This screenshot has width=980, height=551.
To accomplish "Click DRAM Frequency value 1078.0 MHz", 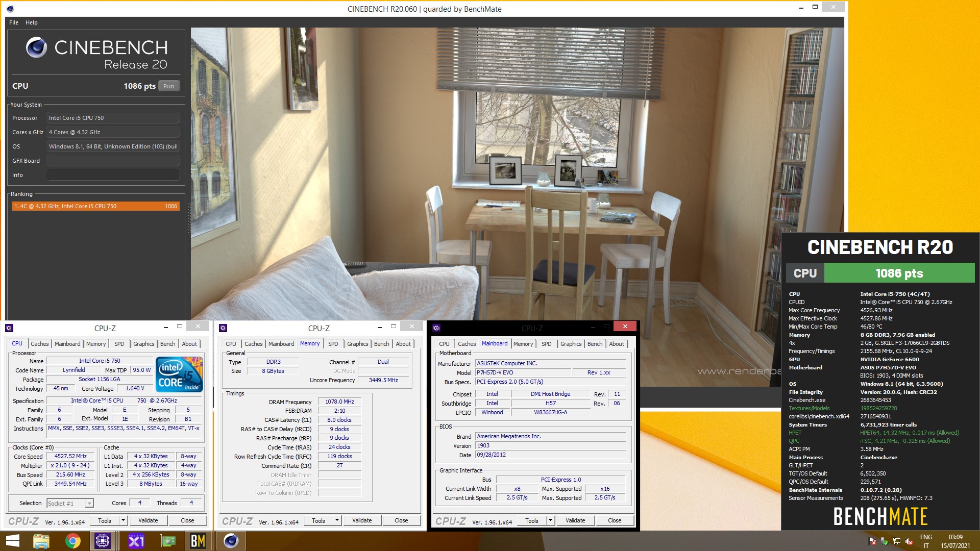I will tap(340, 402).
